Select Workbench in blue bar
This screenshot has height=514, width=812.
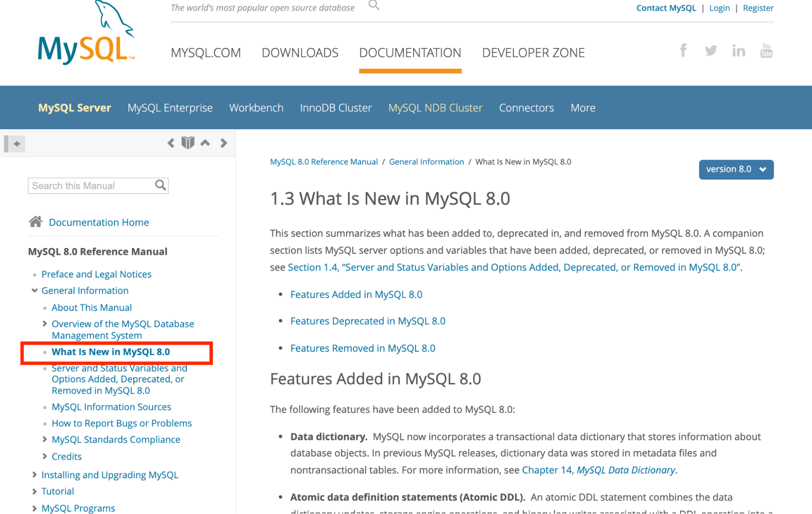pyautogui.click(x=256, y=108)
